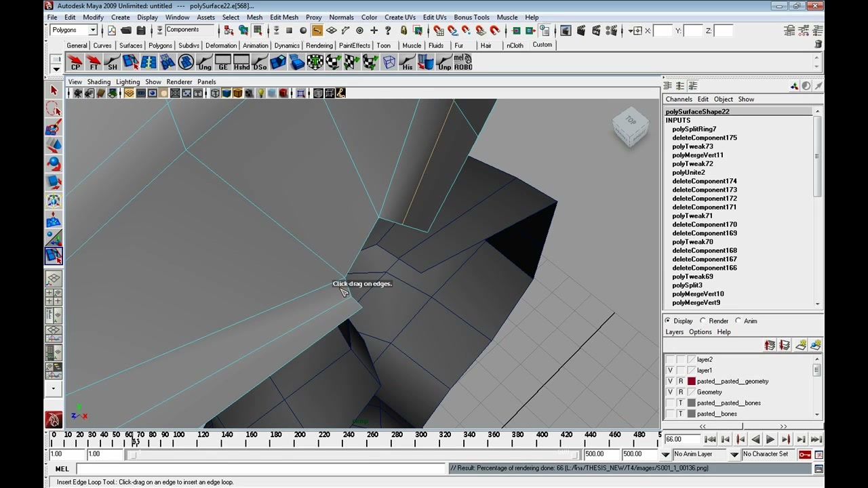Toggle visibility of pasted__pasted__geometry layer
This screenshot has width=868, height=488.
pos(670,382)
